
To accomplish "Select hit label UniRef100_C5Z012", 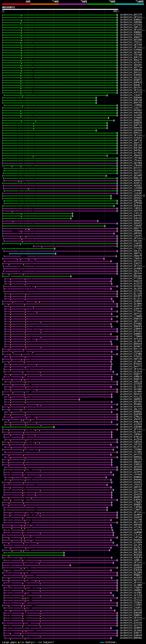I will (131, 42).
